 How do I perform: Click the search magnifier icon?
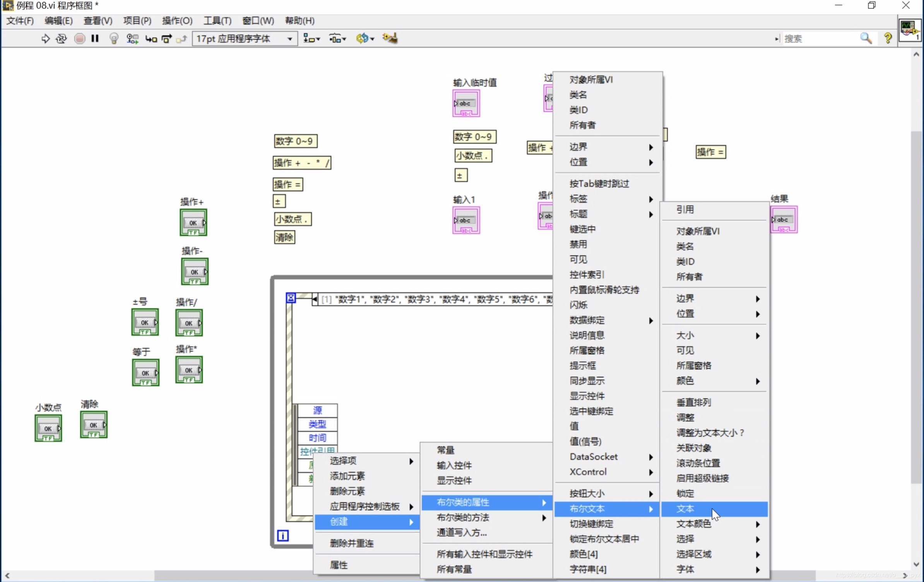click(x=866, y=38)
